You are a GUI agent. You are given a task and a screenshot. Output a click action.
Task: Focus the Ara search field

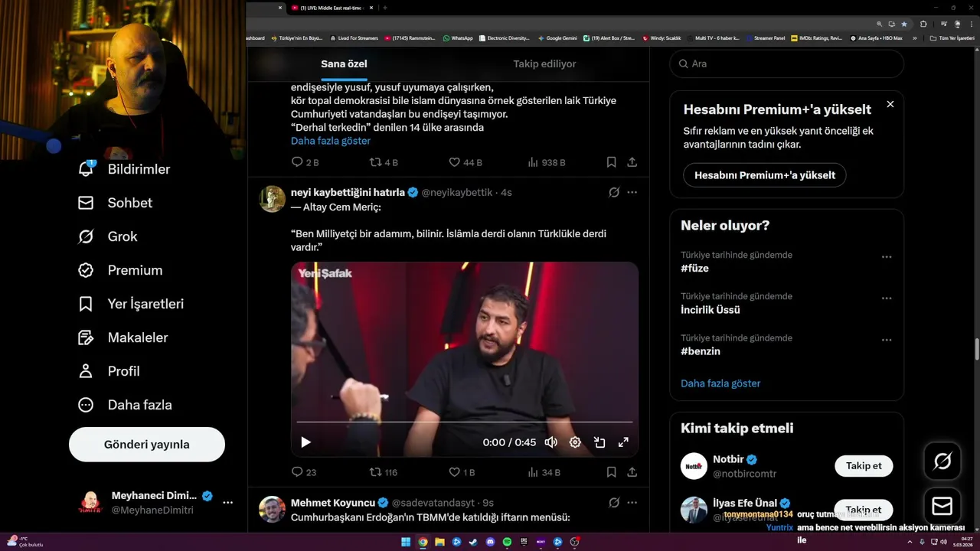tap(787, 64)
